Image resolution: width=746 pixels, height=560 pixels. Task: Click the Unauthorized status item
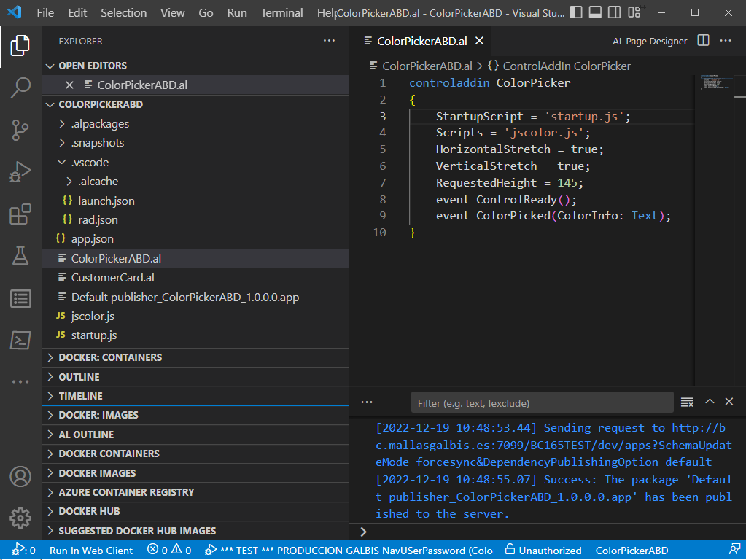tap(543, 551)
